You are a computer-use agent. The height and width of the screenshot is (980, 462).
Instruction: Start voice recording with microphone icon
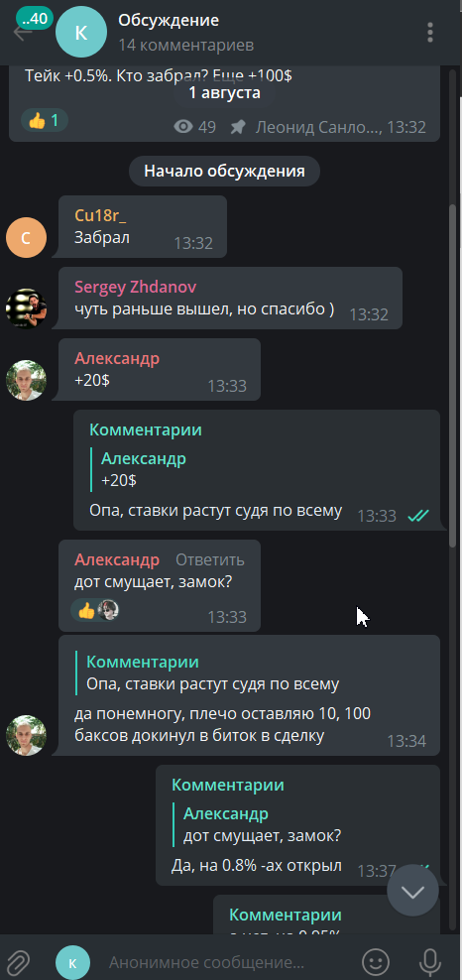[x=430, y=962]
